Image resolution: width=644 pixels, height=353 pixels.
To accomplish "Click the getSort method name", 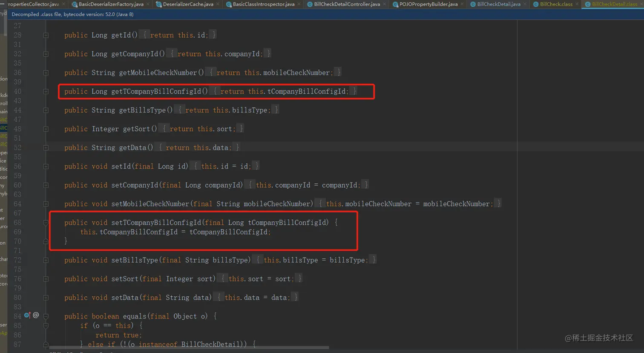I will pos(136,129).
